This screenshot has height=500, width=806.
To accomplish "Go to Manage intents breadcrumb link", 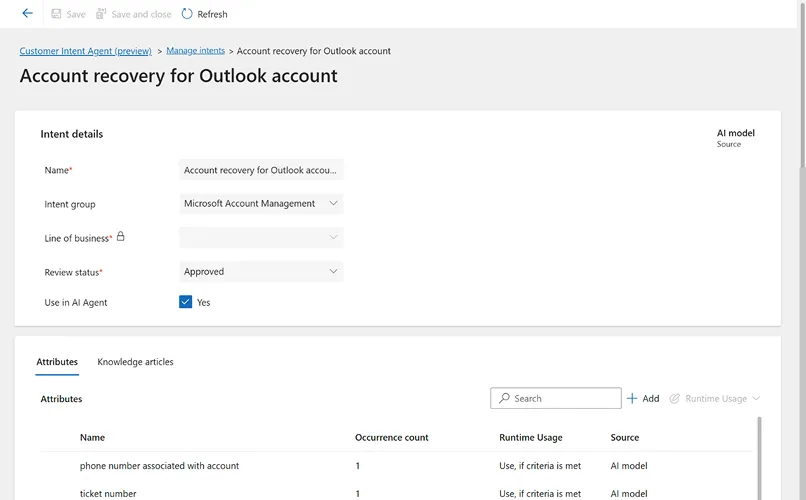I will point(195,51).
